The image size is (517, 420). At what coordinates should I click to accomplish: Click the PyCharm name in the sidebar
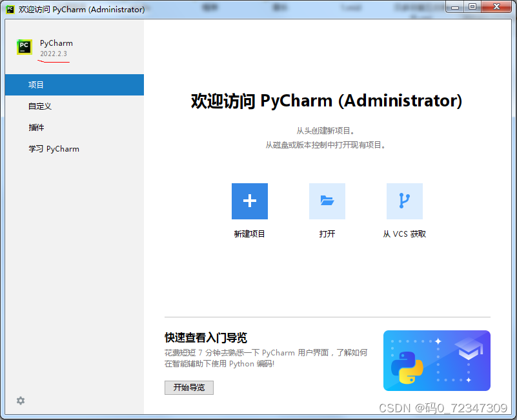tap(56, 43)
